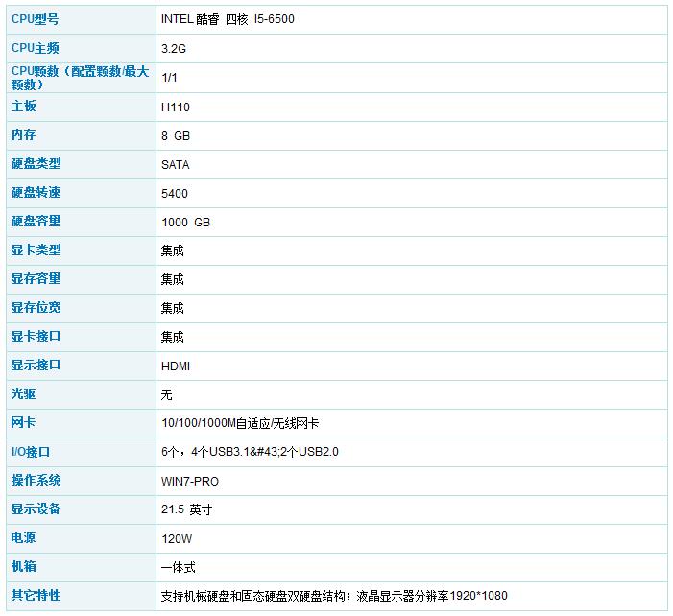This screenshot has width=673, height=616.
Task: Select the INTEL 酷睿 四核 I5-6500 value
Action: coord(234,20)
